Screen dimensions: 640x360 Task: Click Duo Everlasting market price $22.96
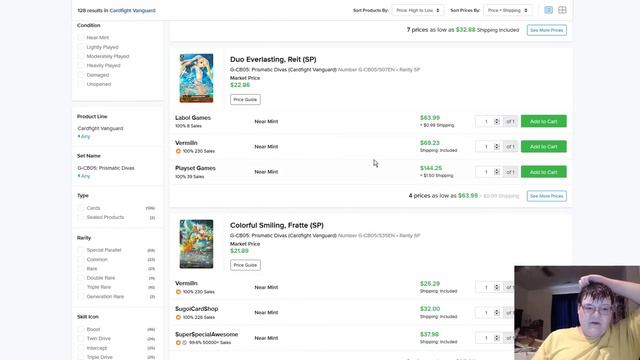[240, 85]
